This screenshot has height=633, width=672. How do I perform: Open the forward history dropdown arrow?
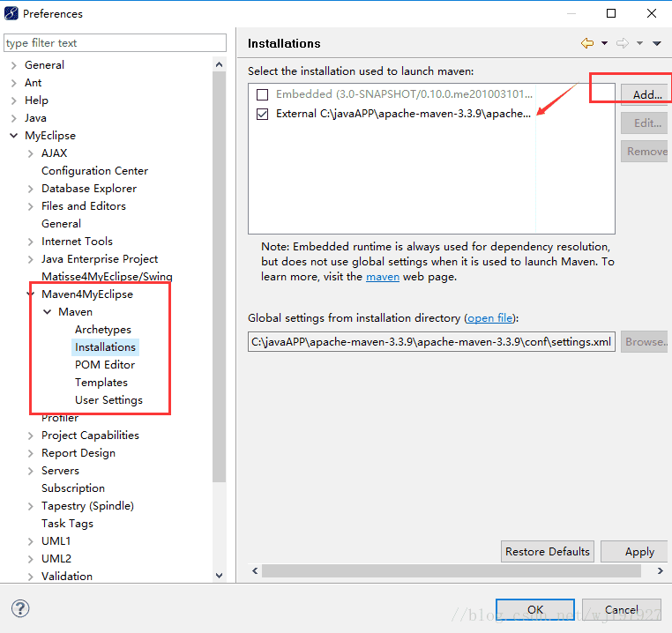coord(639,43)
